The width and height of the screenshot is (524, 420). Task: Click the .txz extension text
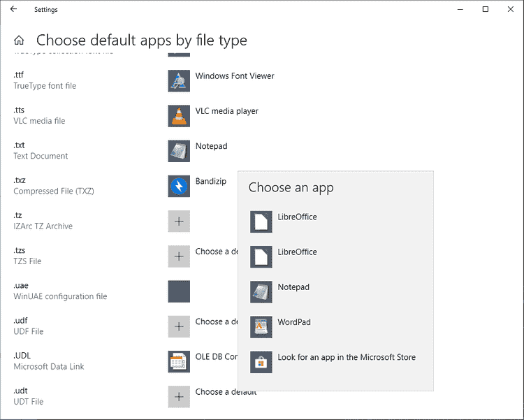click(x=20, y=180)
